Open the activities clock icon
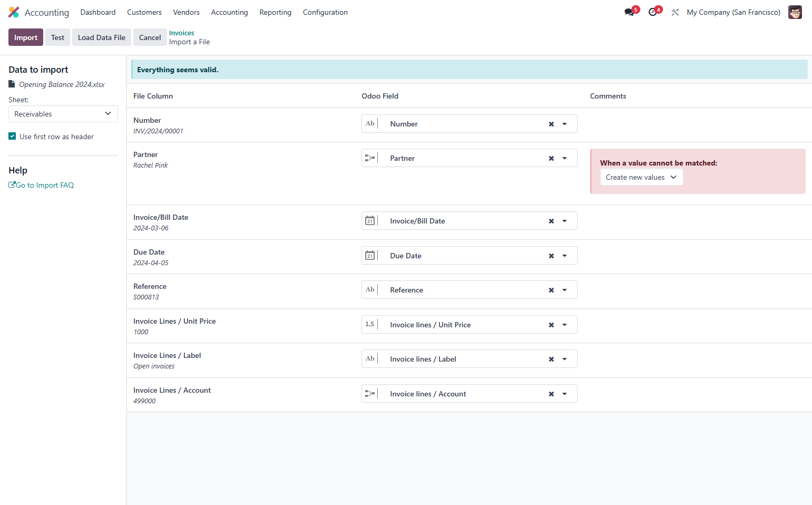The width and height of the screenshot is (812, 505). pos(653,12)
